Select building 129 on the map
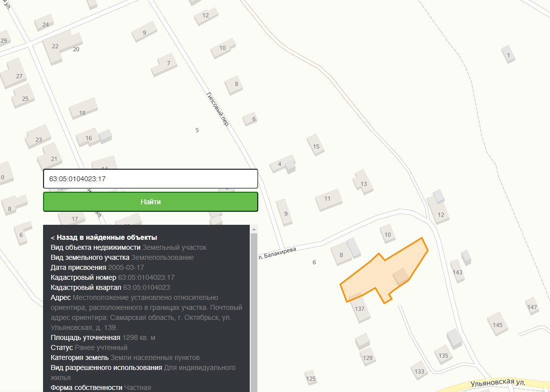The image size is (550, 392). [x=368, y=357]
